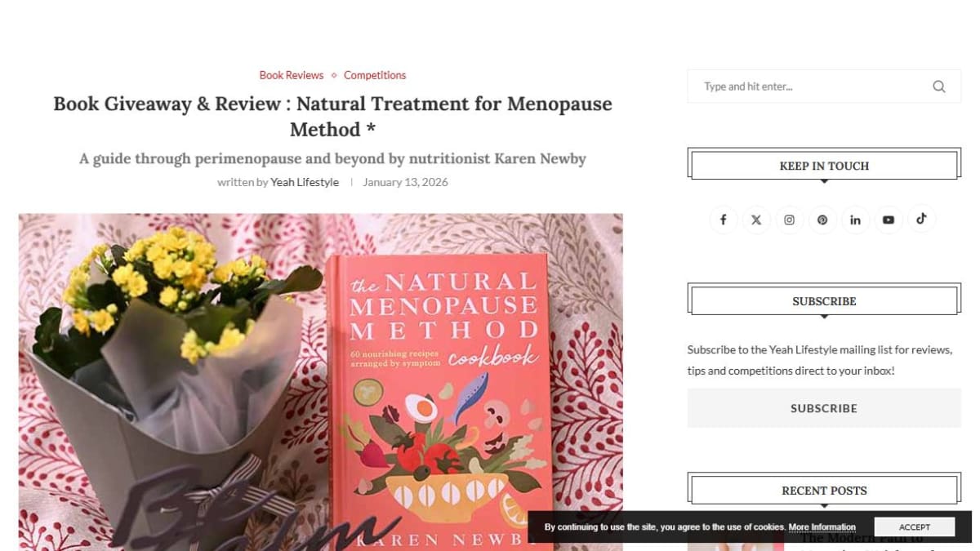Open the Competitions category link
This screenshot has height=551, width=980.
(x=375, y=75)
